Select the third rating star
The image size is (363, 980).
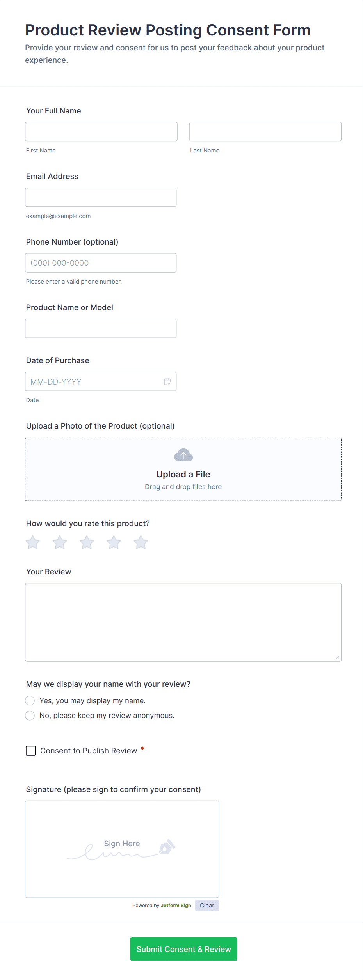click(87, 542)
